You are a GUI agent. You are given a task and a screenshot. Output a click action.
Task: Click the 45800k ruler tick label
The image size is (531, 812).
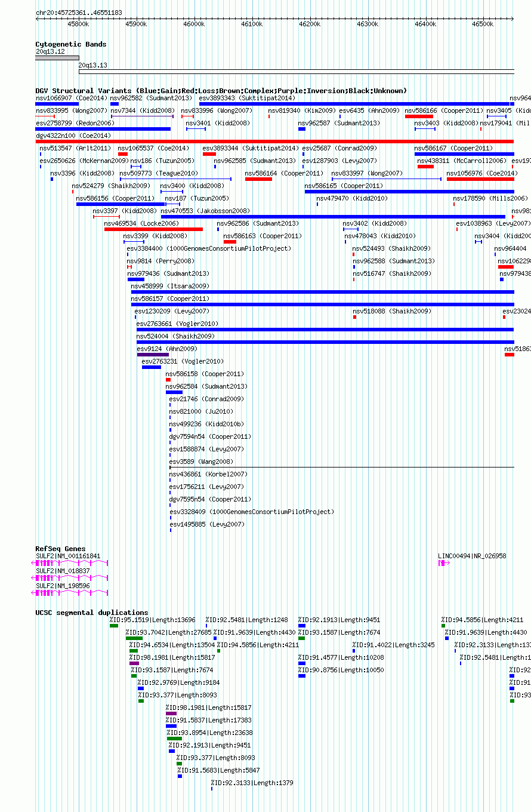(78, 24)
